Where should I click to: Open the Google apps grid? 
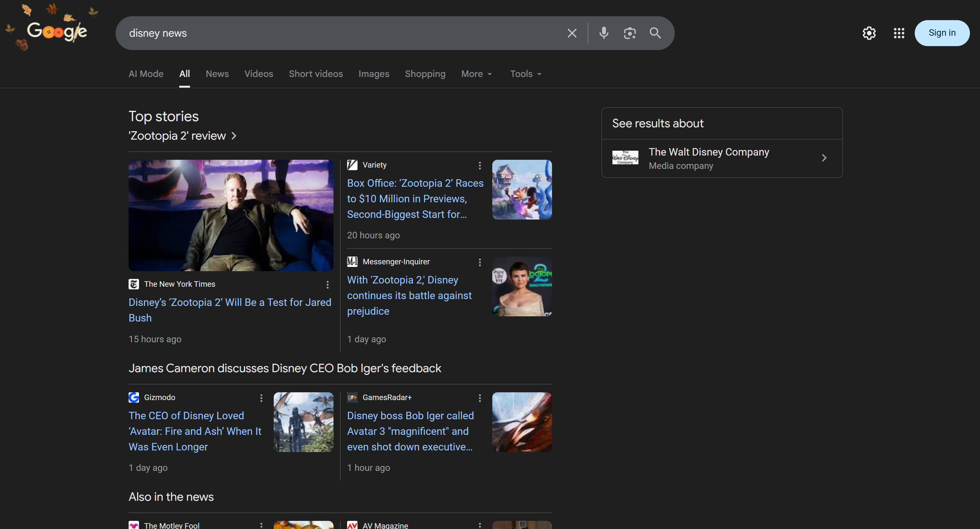[899, 33]
